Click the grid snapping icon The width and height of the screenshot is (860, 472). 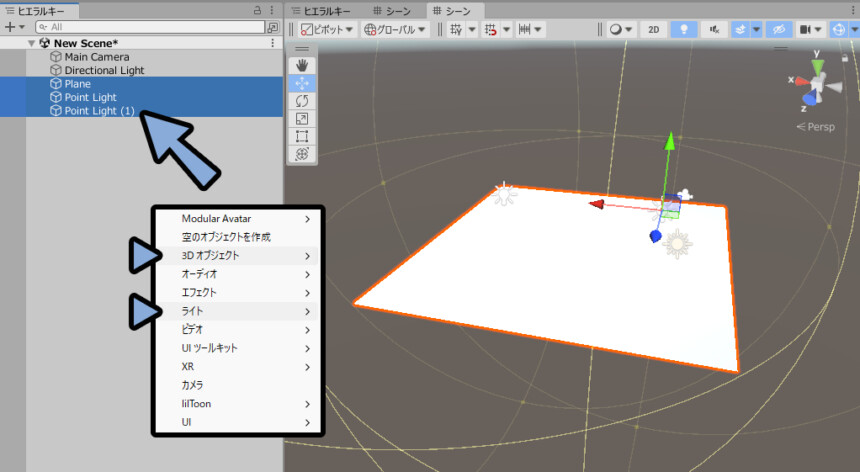pyautogui.click(x=491, y=29)
